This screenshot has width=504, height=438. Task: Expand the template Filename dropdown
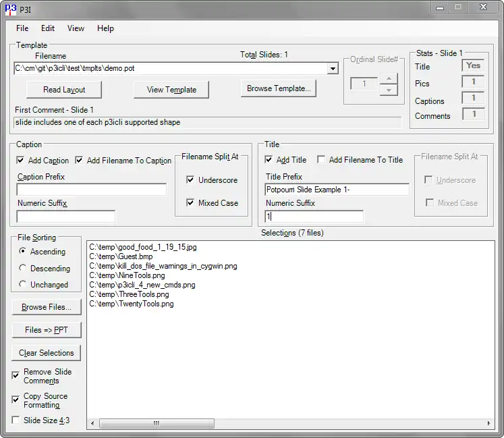(333, 68)
